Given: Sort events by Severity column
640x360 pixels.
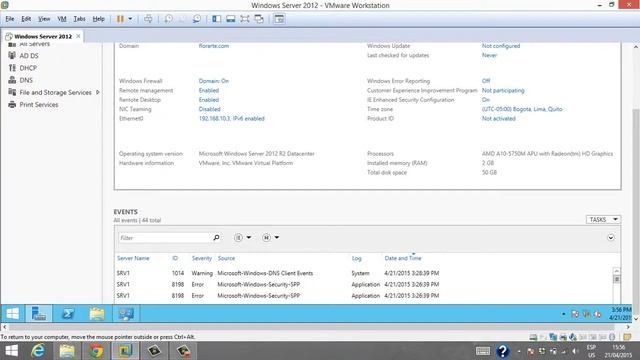Looking at the screenshot, I should click(x=202, y=258).
